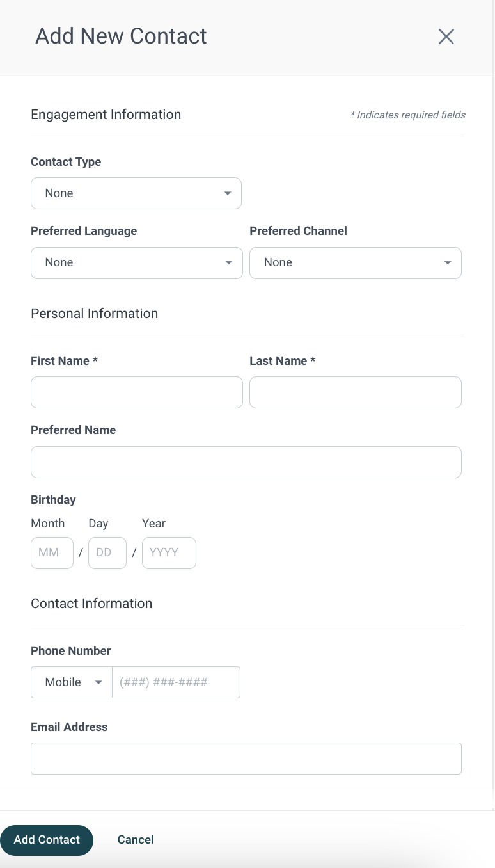
Task: Click the birthday Day DD field
Action: point(107,552)
